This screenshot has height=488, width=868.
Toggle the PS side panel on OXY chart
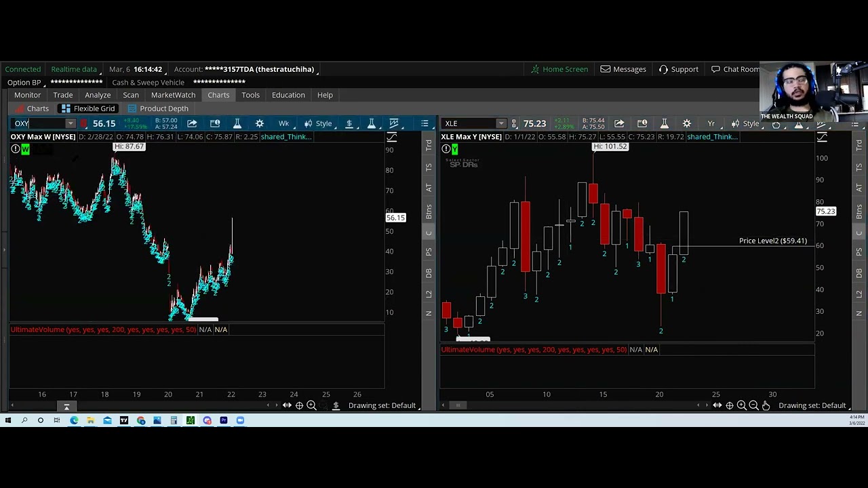(x=429, y=252)
